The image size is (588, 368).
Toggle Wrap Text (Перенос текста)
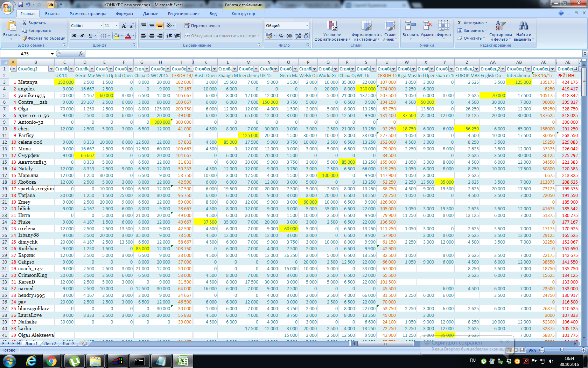pyautogui.click(x=202, y=26)
